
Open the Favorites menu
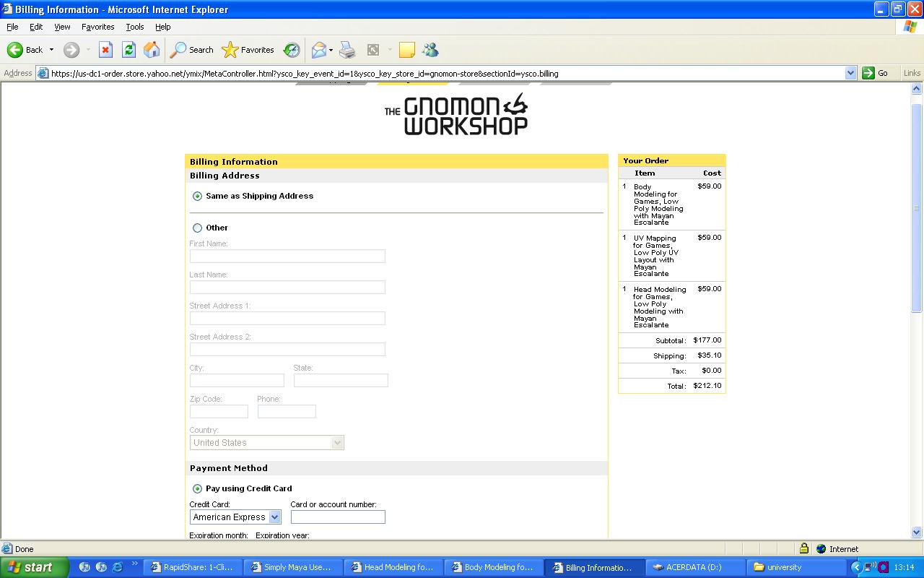pyautogui.click(x=97, y=27)
